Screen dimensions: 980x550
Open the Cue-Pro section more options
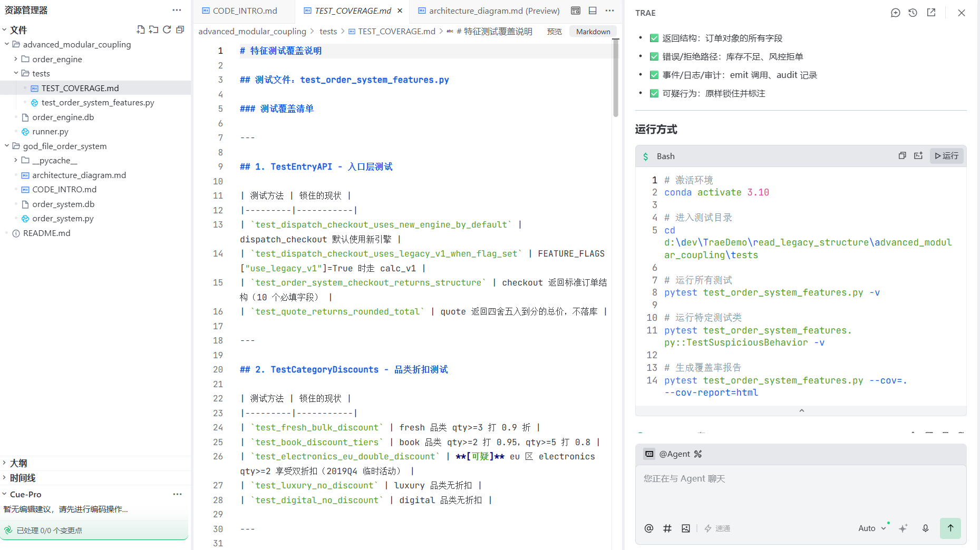177,494
